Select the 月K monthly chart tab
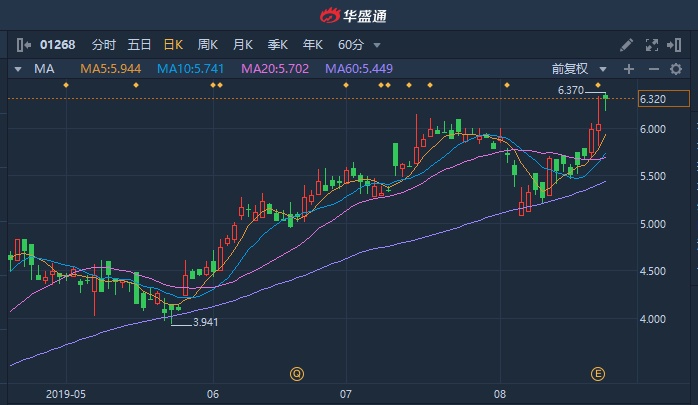 243,45
